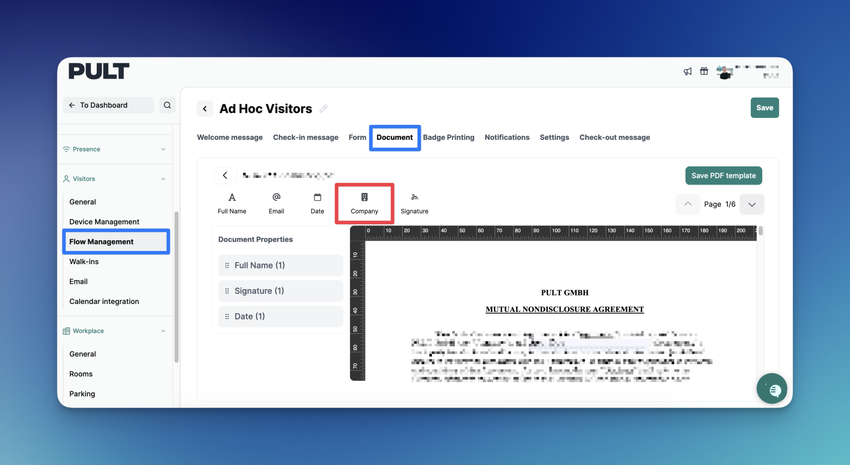The image size is (850, 465).
Task: Edit flow name with pencil icon
Action: (x=324, y=109)
